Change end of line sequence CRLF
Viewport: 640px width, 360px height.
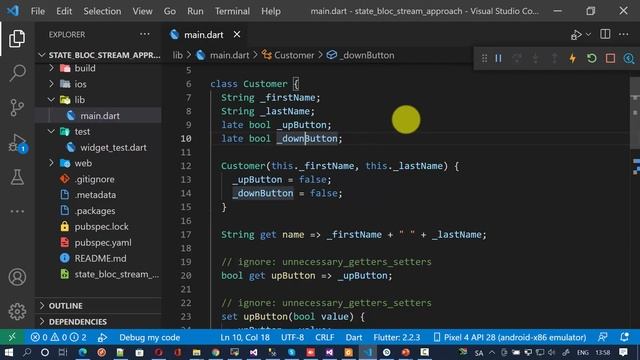tap(324, 338)
